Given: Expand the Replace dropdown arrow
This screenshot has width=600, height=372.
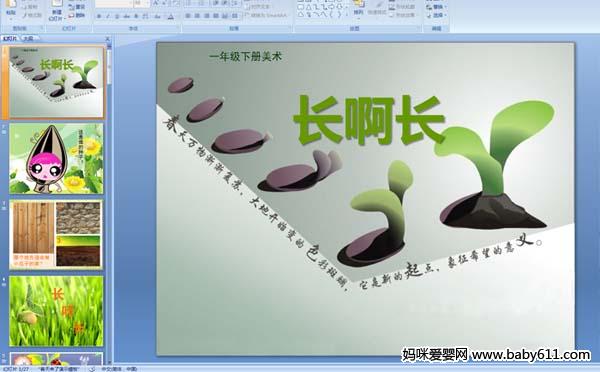Looking at the screenshot, I should (x=445, y=7).
